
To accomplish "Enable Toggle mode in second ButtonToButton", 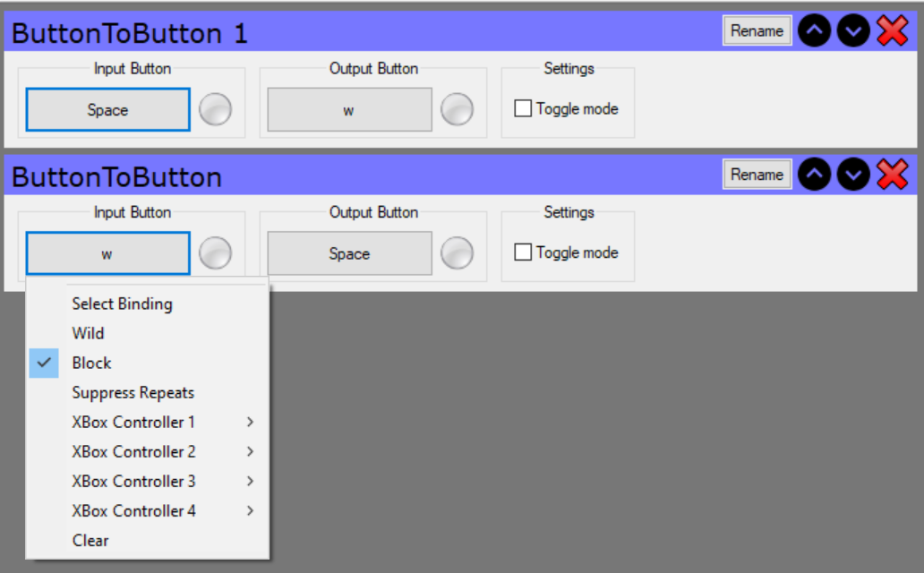I will coord(523,252).
